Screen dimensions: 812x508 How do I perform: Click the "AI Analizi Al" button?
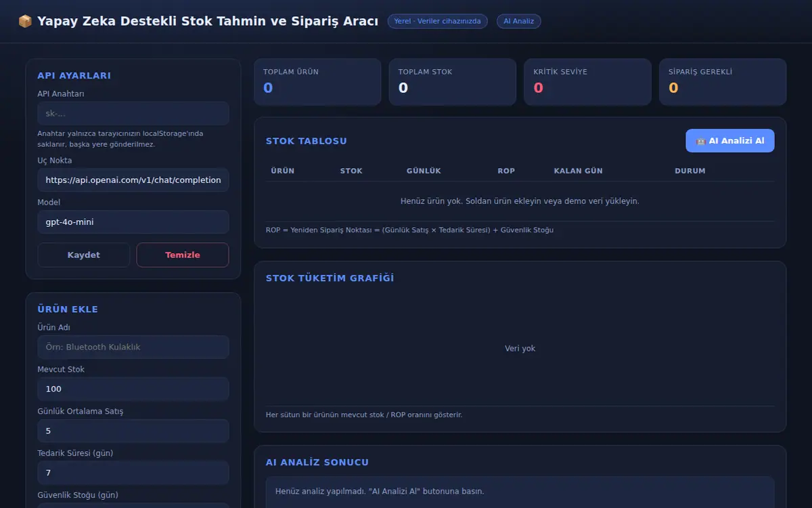click(x=730, y=141)
